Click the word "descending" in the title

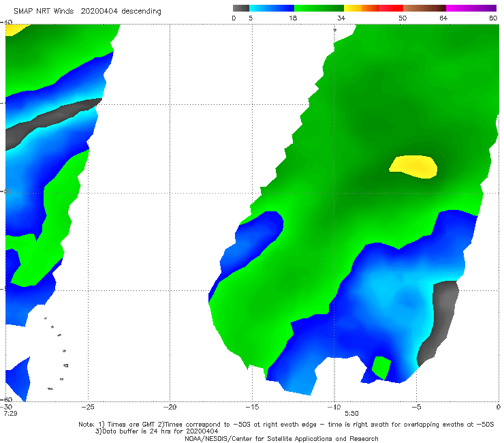point(142,12)
